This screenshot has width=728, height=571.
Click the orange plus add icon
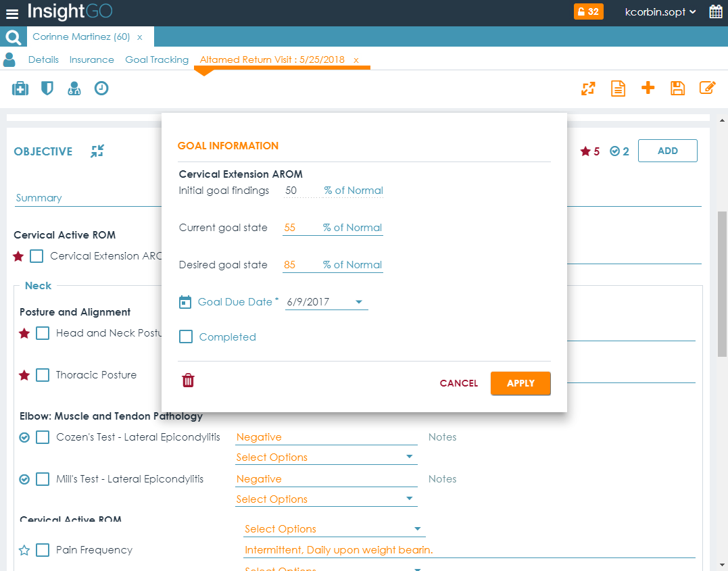648,88
